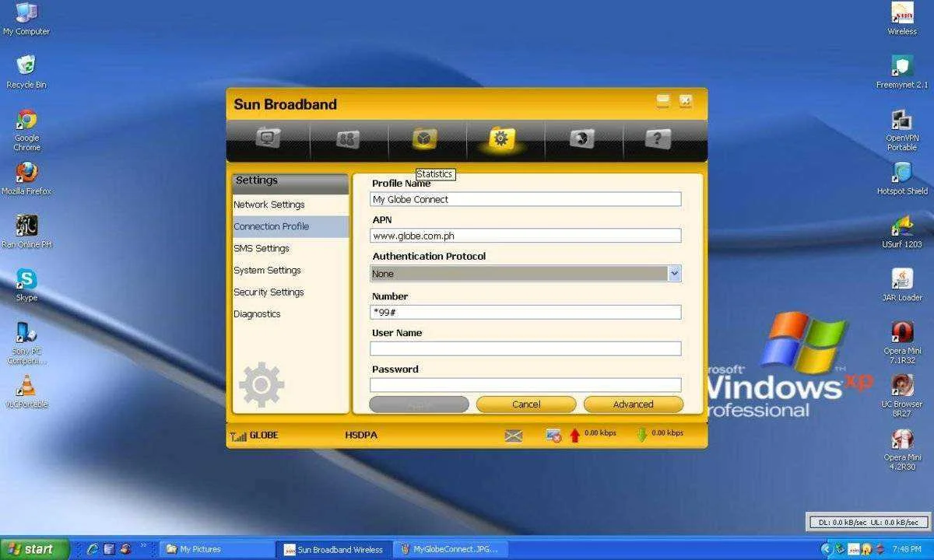
Task: Click the disconnected network icon in status bar
Action: click(553, 436)
